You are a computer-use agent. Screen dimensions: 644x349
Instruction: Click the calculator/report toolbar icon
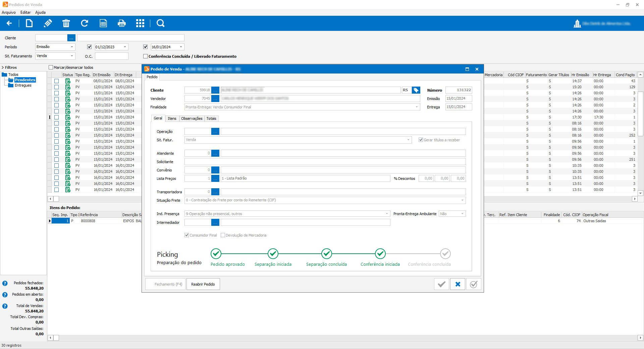click(x=103, y=23)
